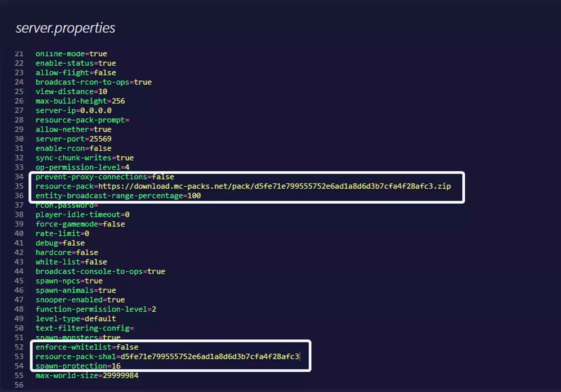Click the online-mode=true property
Viewport: 561px width, 392px height.
[71, 54]
